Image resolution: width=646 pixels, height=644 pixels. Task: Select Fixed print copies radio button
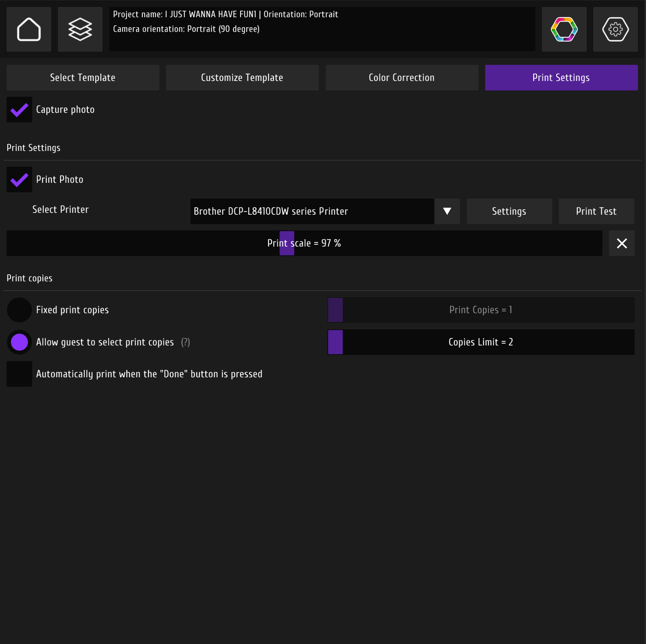[x=19, y=310]
